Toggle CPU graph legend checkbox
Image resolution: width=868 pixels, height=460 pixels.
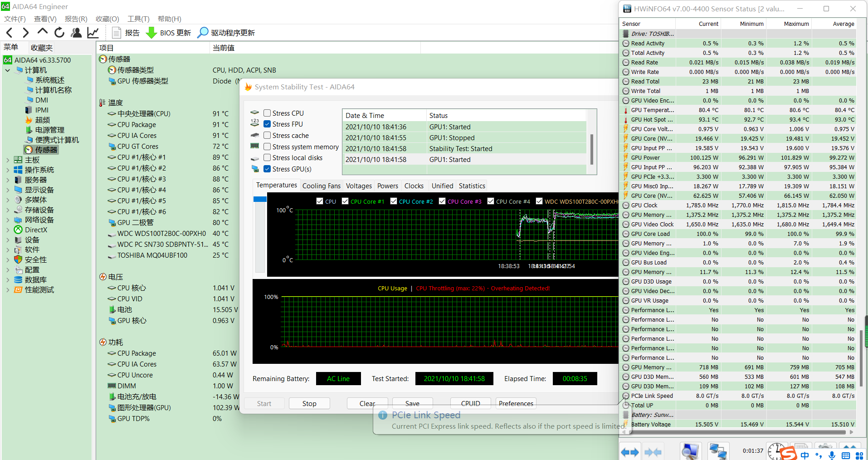point(320,201)
